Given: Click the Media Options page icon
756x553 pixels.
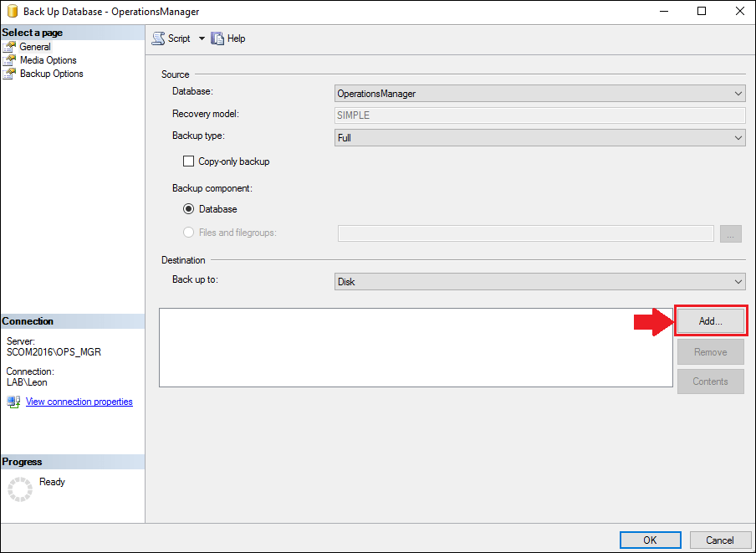Looking at the screenshot, I should [9, 60].
